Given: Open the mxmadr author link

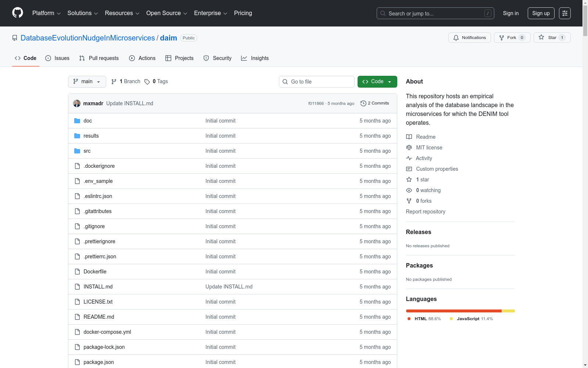Looking at the screenshot, I should pos(93,103).
